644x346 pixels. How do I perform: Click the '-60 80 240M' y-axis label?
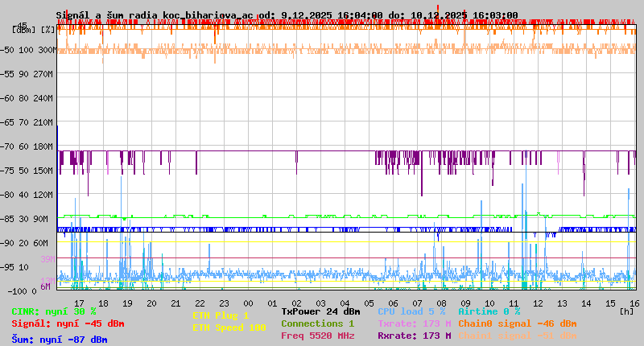pos(27,98)
